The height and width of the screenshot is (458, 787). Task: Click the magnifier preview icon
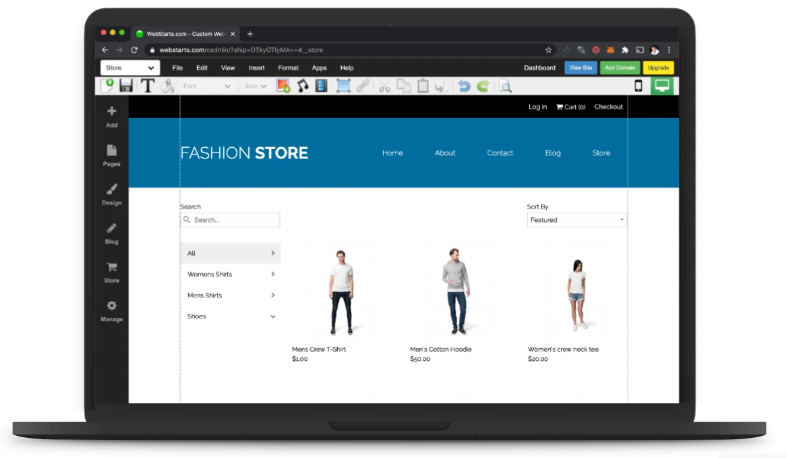pos(505,86)
